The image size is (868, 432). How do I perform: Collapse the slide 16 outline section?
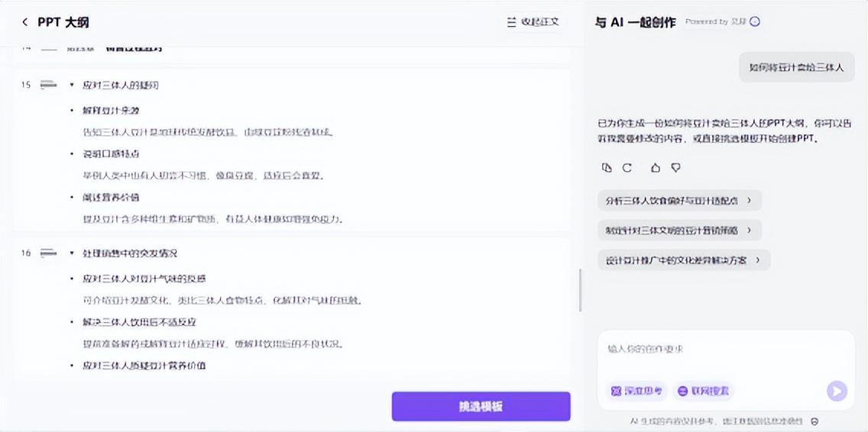coord(72,253)
